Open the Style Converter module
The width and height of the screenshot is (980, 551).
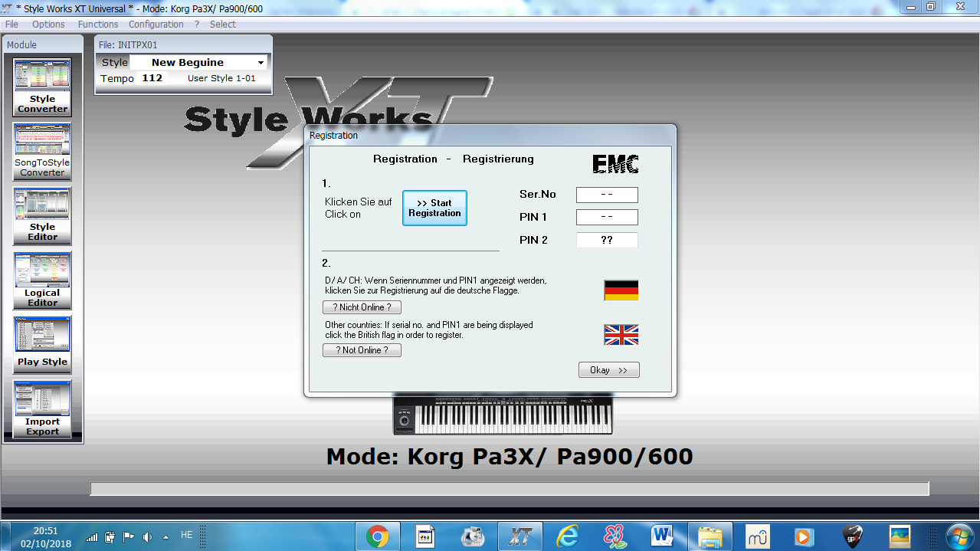pyautogui.click(x=42, y=87)
